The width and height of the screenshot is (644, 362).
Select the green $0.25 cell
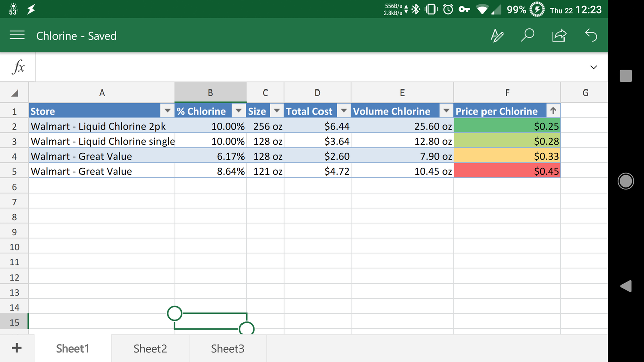507,126
